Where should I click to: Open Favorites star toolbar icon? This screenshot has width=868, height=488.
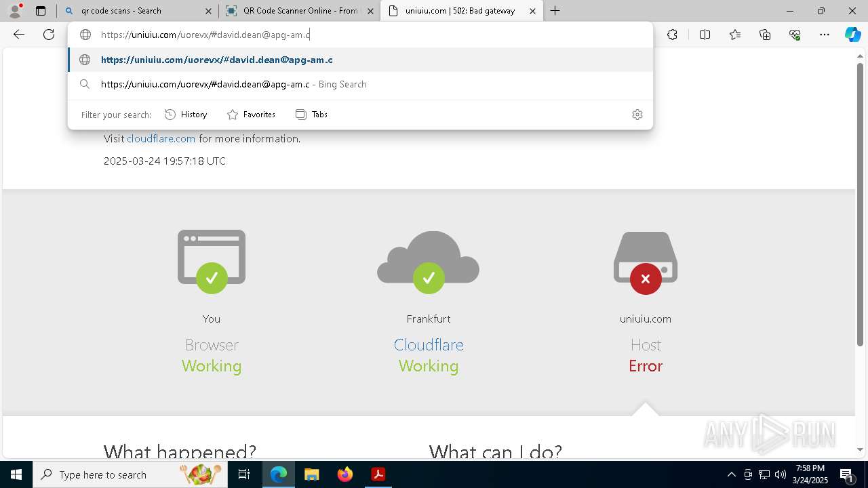[735, 35]
